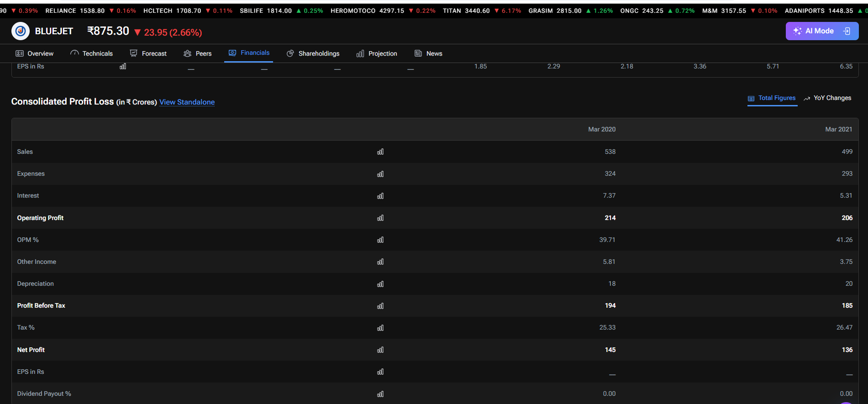The height and width of the screenshot is (404, 868).
Task: Click Sales value 538 for Mar 2020
Action: [x=610, y=152]
